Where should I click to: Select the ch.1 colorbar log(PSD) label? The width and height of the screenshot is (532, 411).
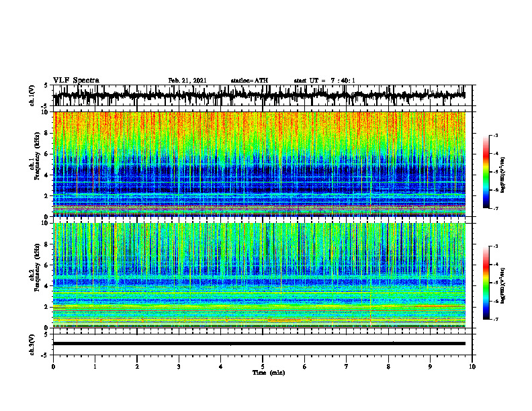[503, 175]
